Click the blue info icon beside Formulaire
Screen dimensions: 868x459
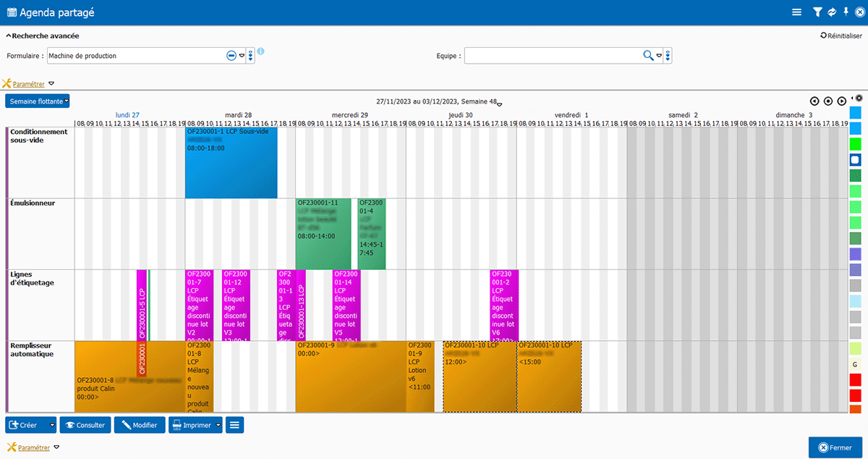click(x=261, y=51)
